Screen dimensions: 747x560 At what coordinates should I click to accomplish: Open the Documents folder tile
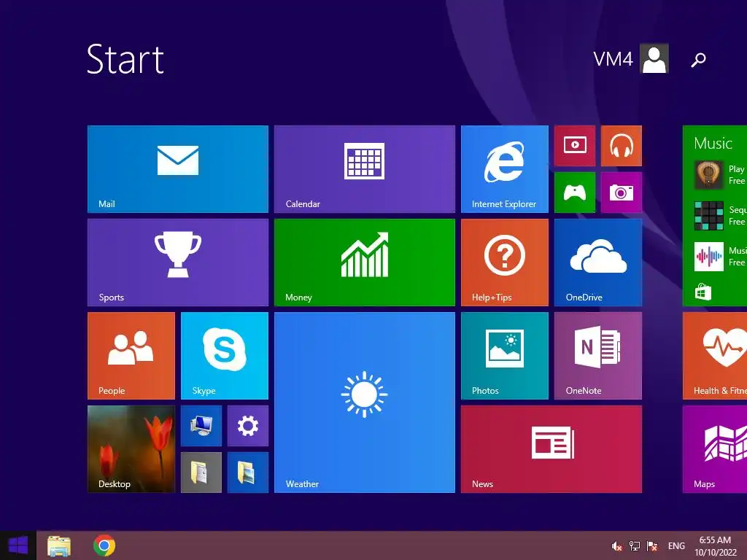click(201, 472)
